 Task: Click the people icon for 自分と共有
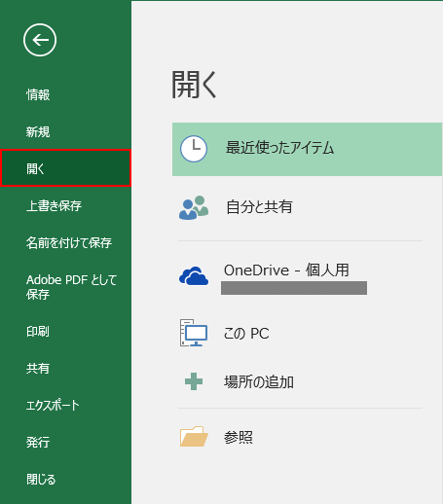pyautogui.click(x=194, y=207)
